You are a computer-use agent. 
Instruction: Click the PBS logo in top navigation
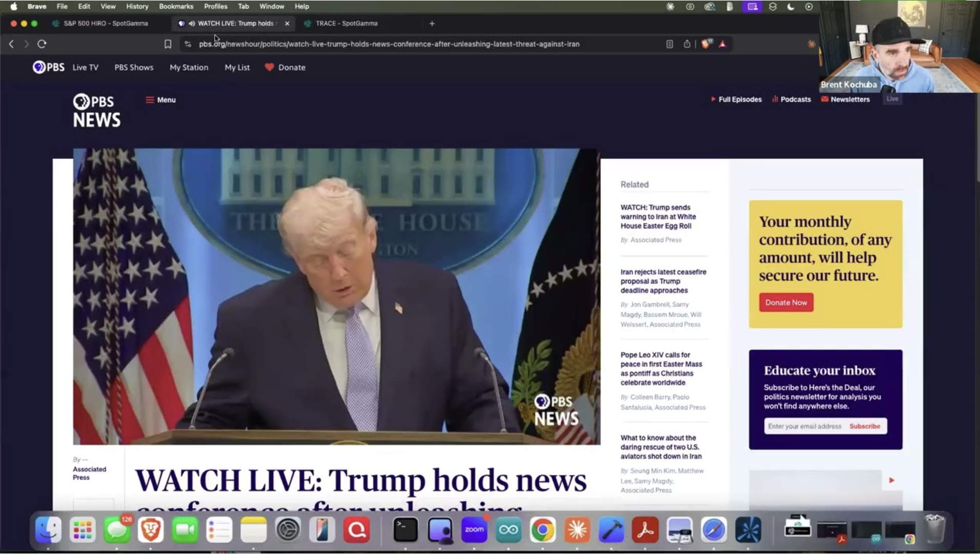(49, 67)
